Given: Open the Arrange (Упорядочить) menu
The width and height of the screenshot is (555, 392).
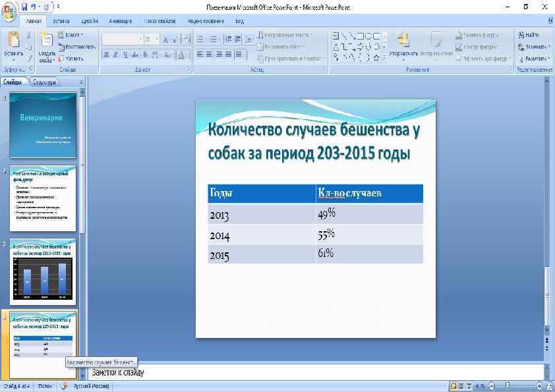Looking at the screenshot, I should pos(403,45).
